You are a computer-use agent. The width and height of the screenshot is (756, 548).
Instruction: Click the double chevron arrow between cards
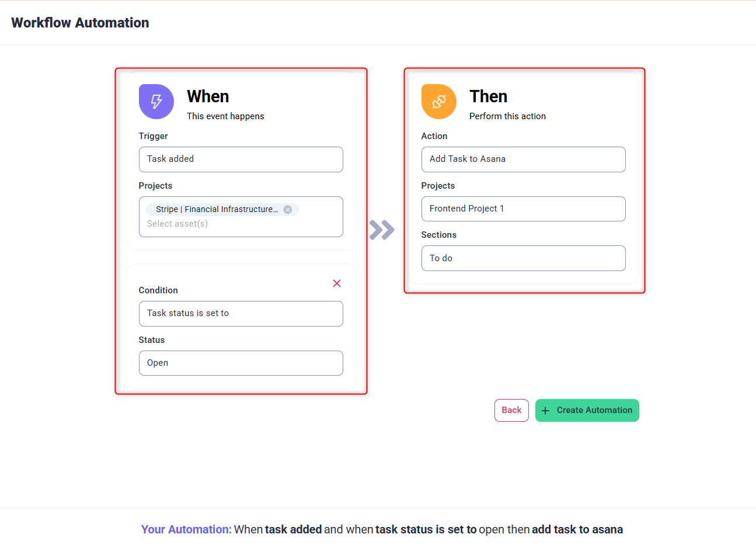tap(382, 230)
